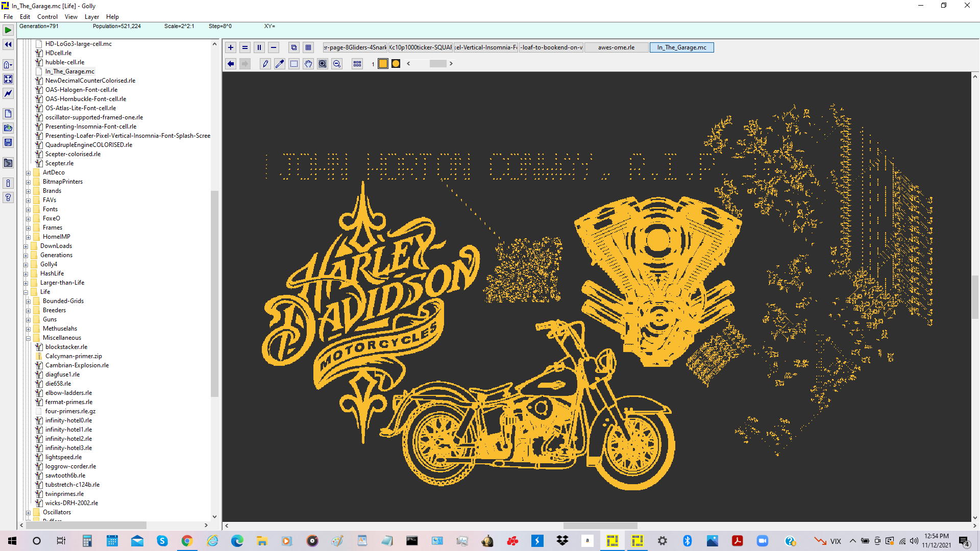Viewport: 980px width, 551px height.
Task: Select the zoom out magnifier tool
Action: point(337,64)
